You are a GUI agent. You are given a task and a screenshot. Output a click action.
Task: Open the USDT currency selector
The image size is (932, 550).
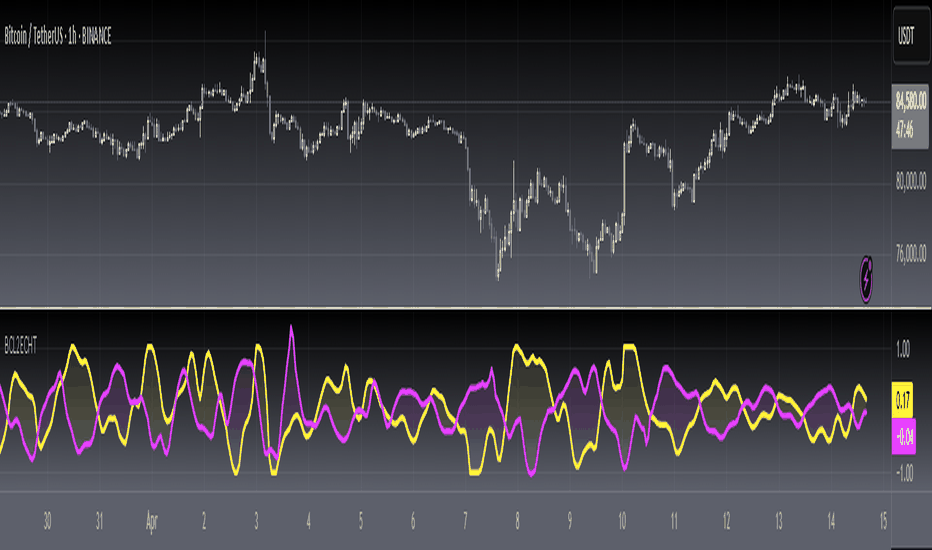(911, 37)
